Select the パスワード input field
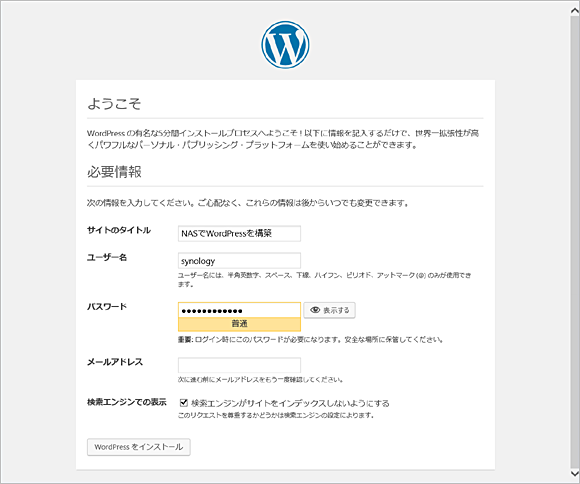Image resolution: width=580 pixels, height=484 pixels. click(239, 310)
